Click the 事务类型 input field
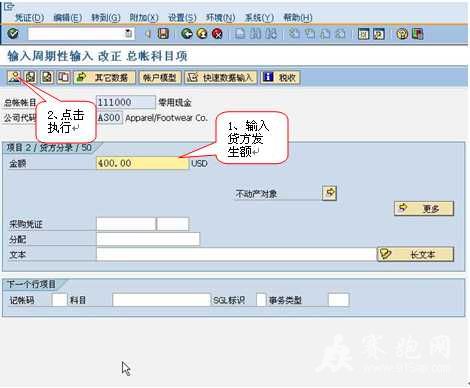This screenshot has height=388, width=470. (x=338, y=300)
